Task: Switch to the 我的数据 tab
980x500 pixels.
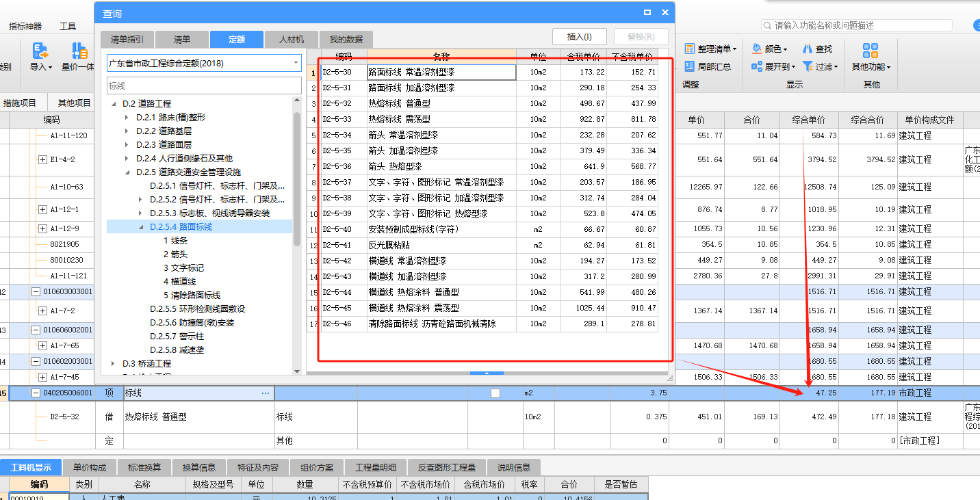Action: pos(346,39)
